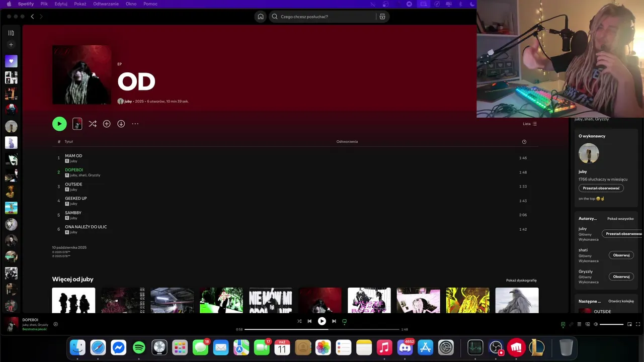
Task: Open the OD album cover art
Action: coord(82,74)
